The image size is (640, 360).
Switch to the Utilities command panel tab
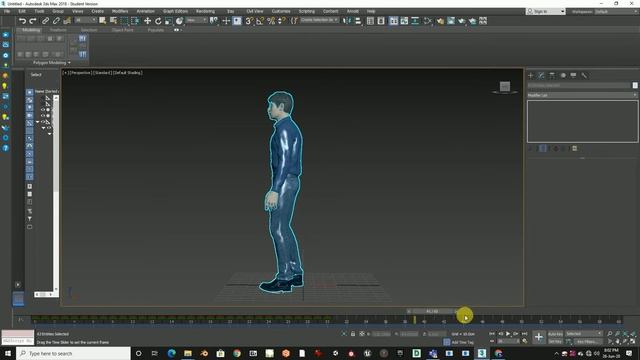[584, 76]
